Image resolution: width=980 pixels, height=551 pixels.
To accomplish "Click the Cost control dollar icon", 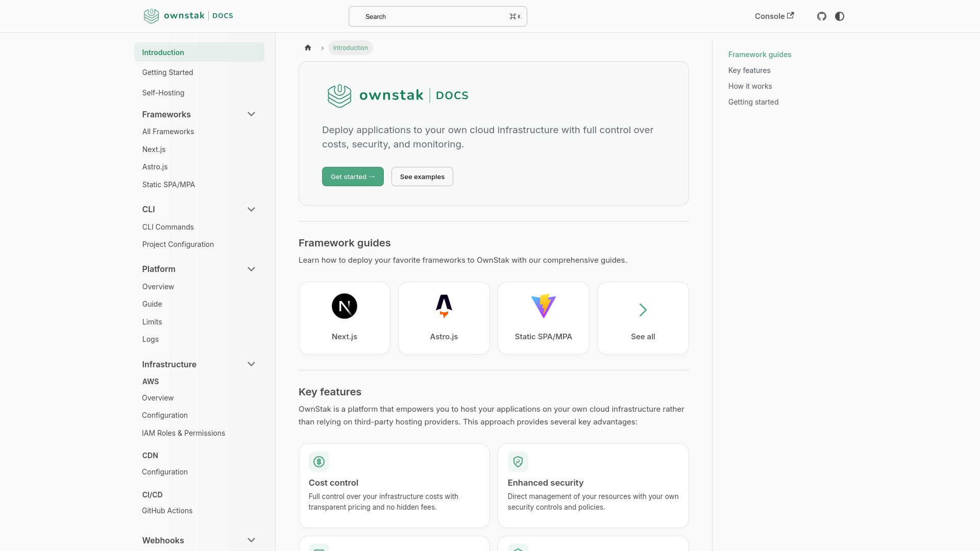I will [319, 462].
